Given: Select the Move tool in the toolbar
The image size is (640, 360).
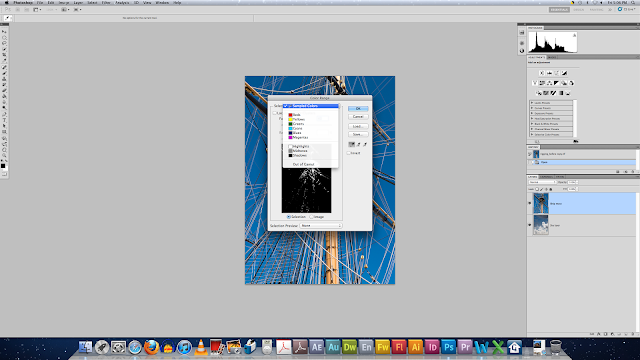Looking at the screenshot, I should 4,31.
